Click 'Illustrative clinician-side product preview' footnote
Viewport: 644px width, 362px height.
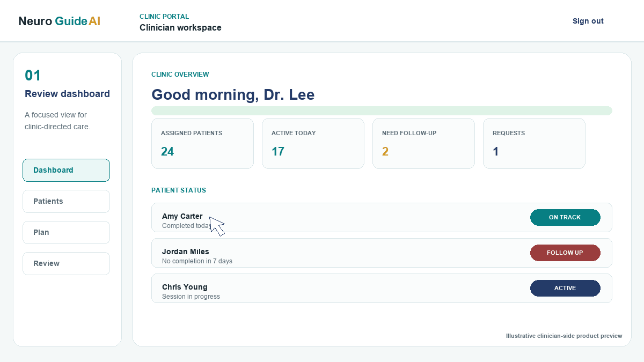click(x=564, y=336)
